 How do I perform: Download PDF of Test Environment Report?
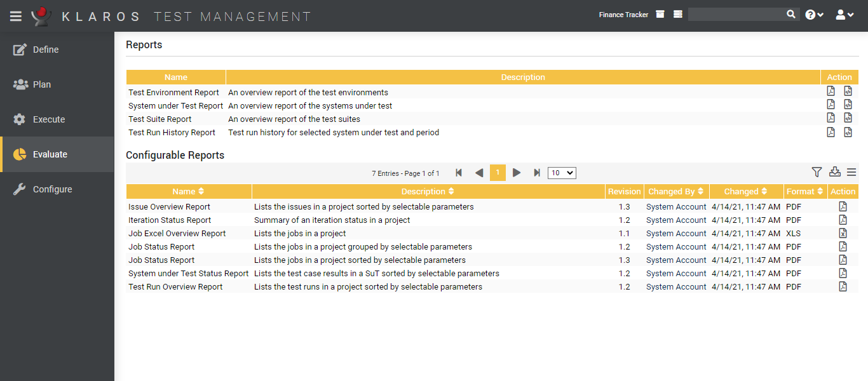click(x=831, y=91)
